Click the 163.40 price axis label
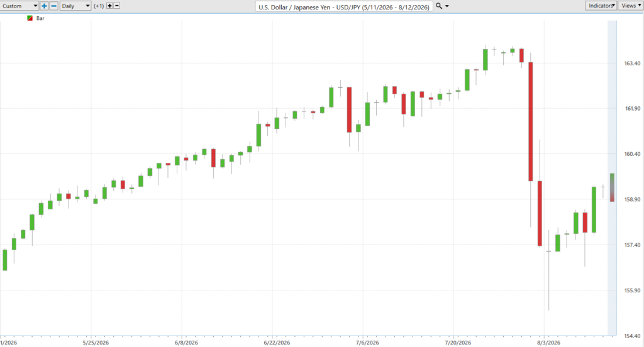 click(x=632, y=63)
